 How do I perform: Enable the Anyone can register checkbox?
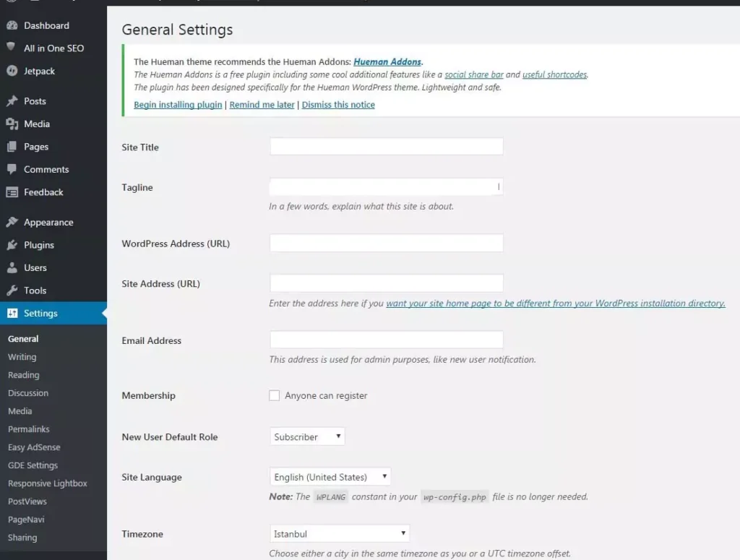[x=274, y=395]
